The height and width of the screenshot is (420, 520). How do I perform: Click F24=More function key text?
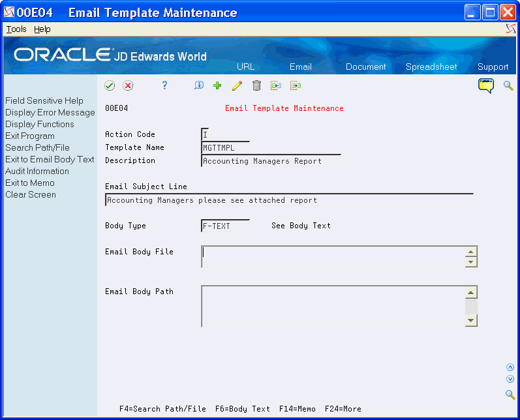point(343,409)
